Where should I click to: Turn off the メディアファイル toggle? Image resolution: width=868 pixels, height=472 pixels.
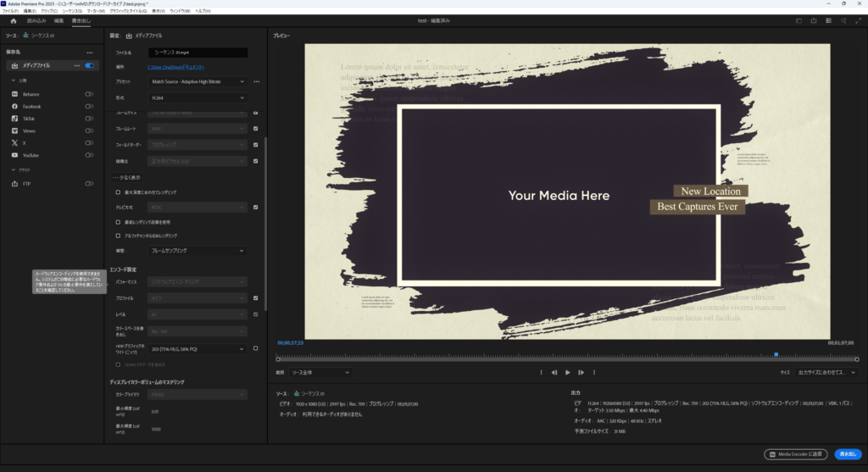click(89, 65)
